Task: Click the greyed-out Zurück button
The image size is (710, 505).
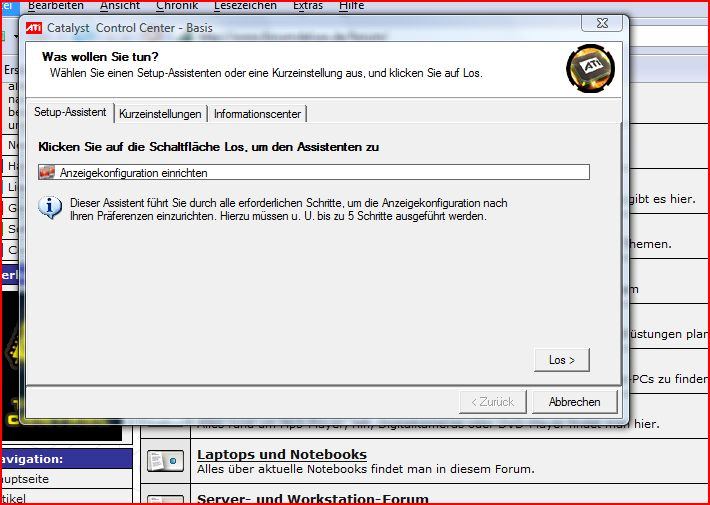Action: [x=493, y=402]
